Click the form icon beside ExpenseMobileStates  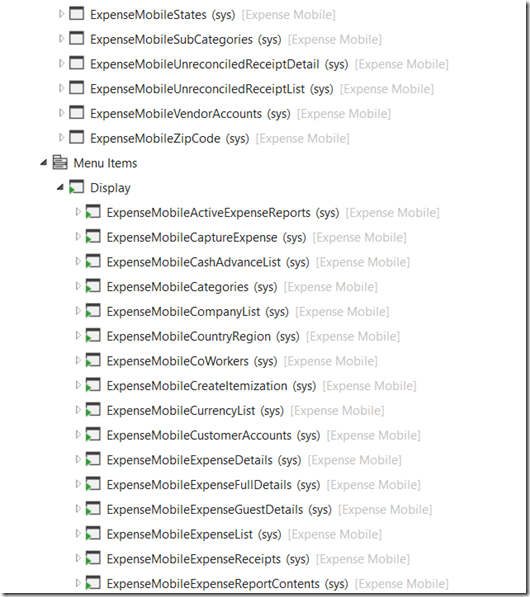coord(77,14)
